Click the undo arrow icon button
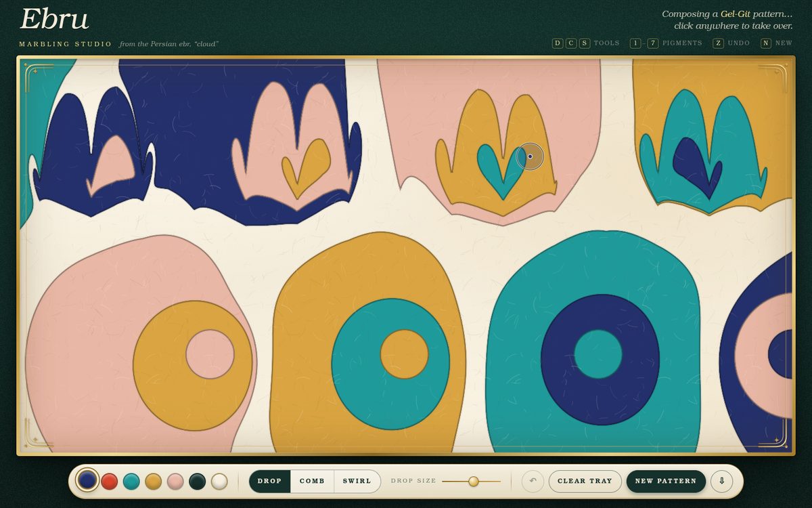Image resolution: width=812 pixels, height=508 pixels. [533, 481]
